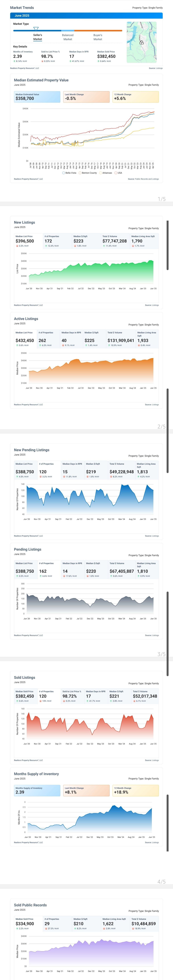Image resolution: width=173 pixels, height=980 pixels.
Task: Open the map thumbnail in Market Trends
Action: [142, 42]
